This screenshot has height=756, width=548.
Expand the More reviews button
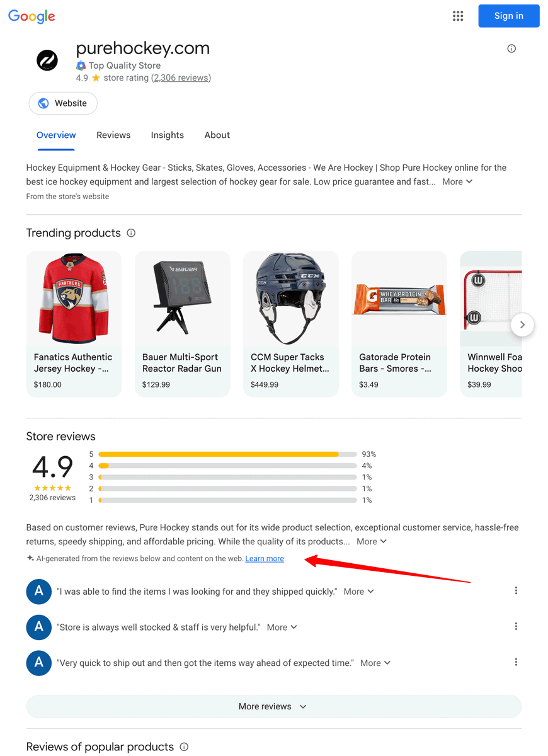(273, 706)
